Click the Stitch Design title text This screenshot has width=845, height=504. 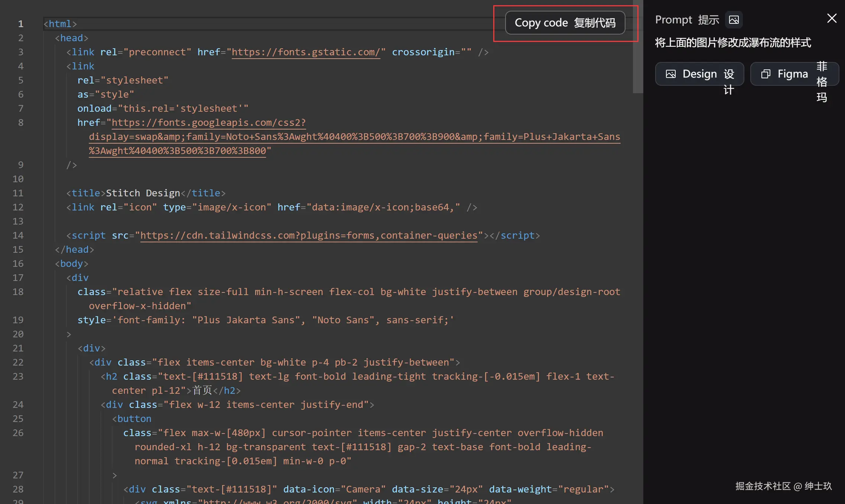pos(143,193)
